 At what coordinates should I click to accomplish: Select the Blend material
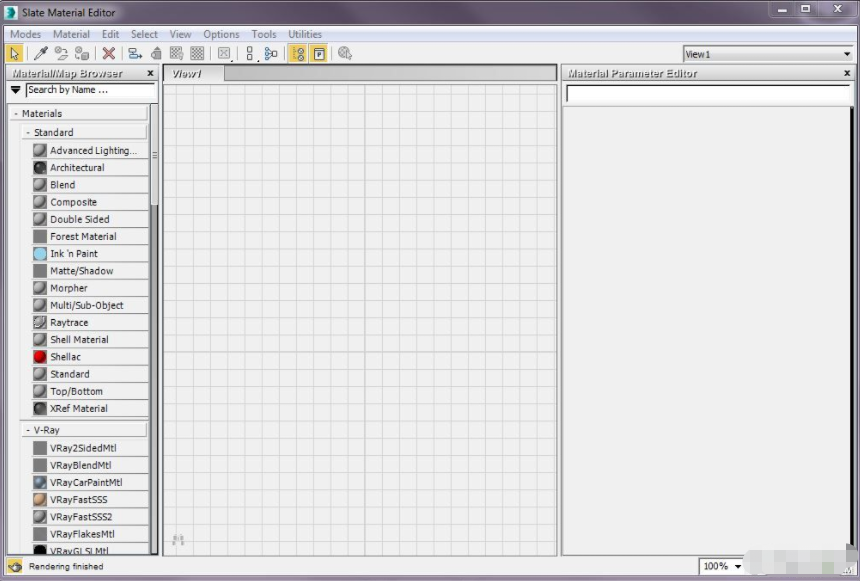point(90,185)
